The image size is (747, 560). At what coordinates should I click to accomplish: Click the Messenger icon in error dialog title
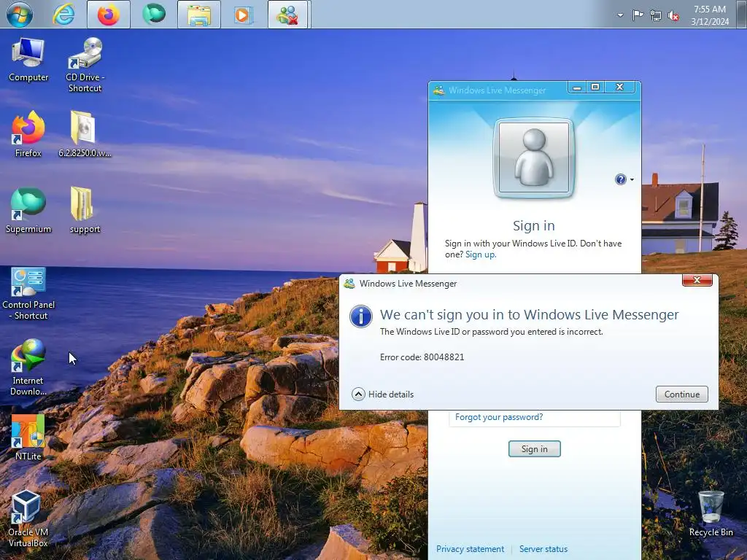click(349, 284)
